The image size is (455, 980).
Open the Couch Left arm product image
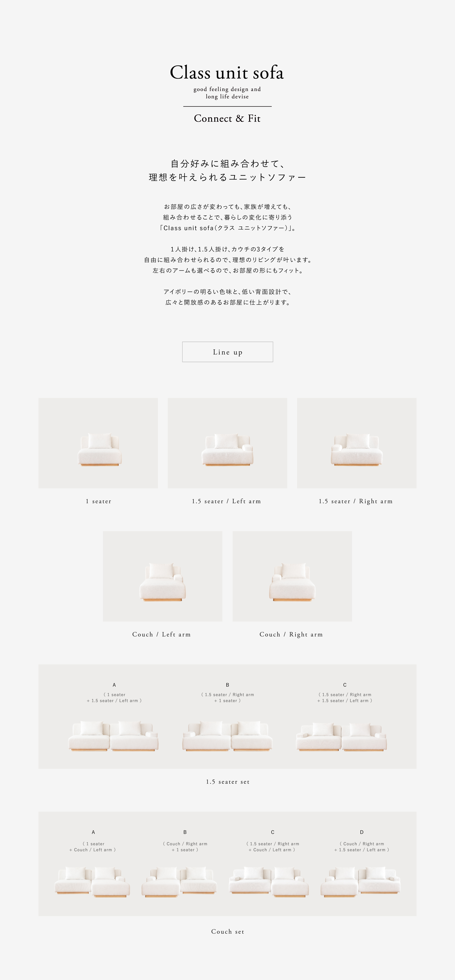(x=163, y=576)
